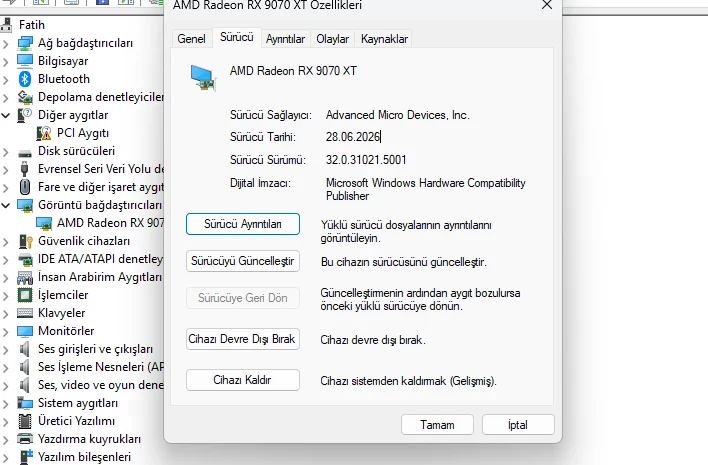This screenshot has height=465, width=708.
Task: Click the driver date value 28.06.2026
Action: coord(353,137)
